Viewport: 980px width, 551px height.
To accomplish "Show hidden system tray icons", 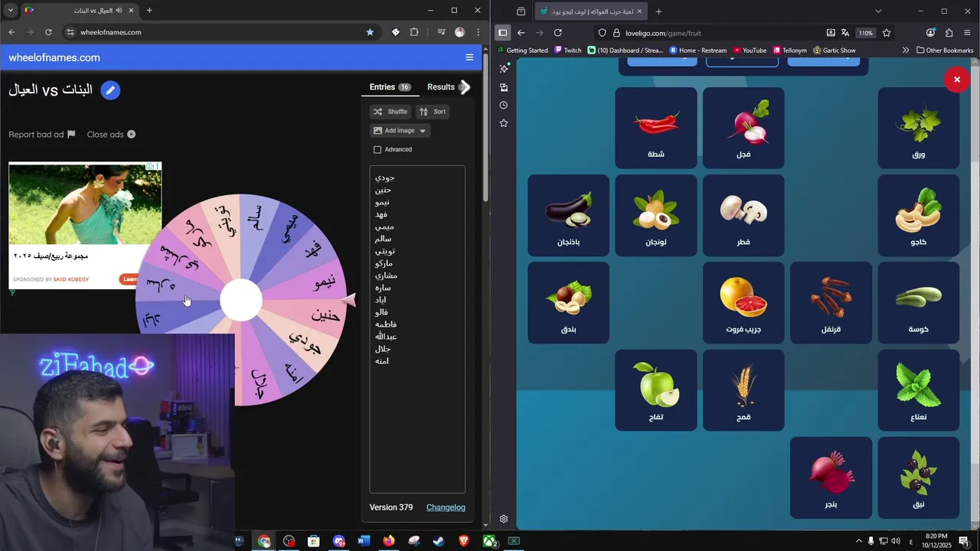I will tap(858, 541).
